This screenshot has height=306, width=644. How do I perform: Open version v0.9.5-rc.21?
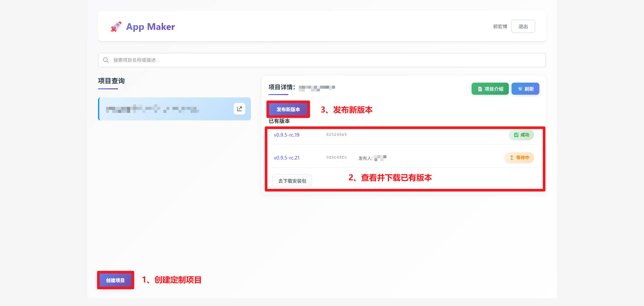(x=286, y=158)
